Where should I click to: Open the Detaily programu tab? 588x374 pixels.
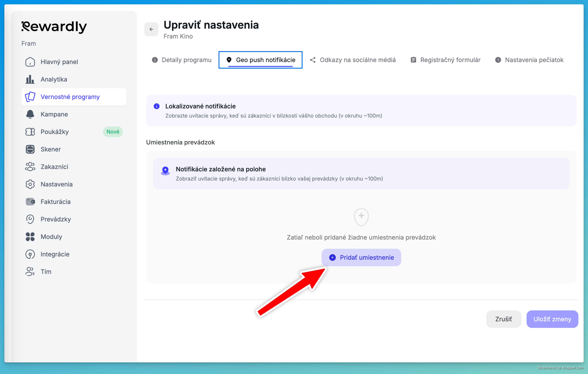click(x=182, y=60)
